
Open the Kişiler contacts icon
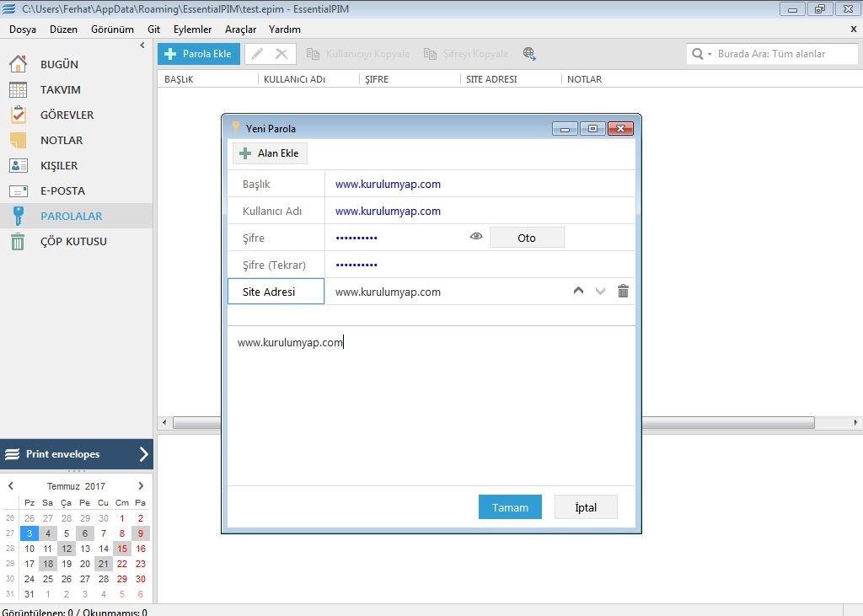pos(19,165)
